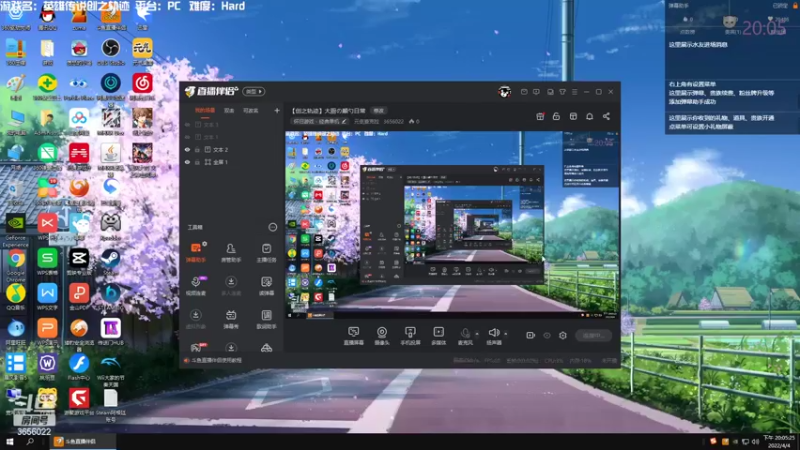Switch to the third scene tab
This screenshot has height=450, width=800.
click(251, 110)
